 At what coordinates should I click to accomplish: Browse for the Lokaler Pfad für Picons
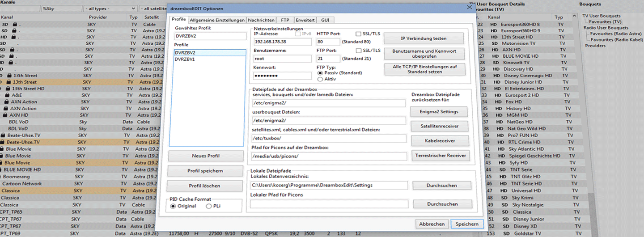442,204
